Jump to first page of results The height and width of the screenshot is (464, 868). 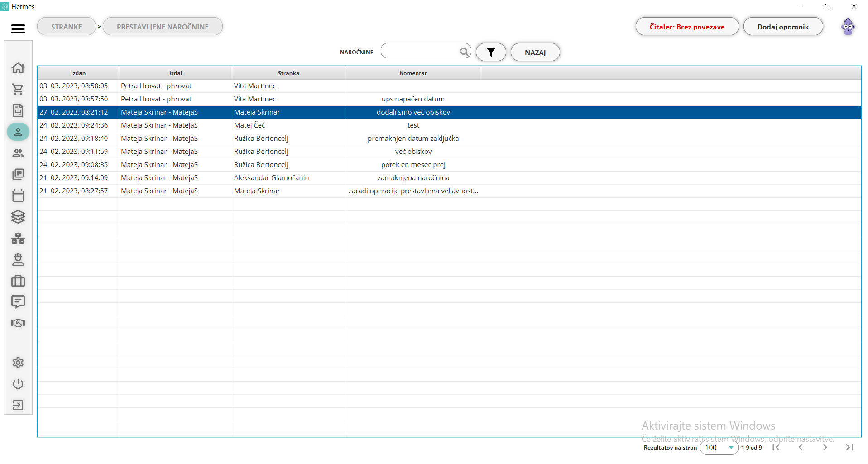[x=776, y=447]
